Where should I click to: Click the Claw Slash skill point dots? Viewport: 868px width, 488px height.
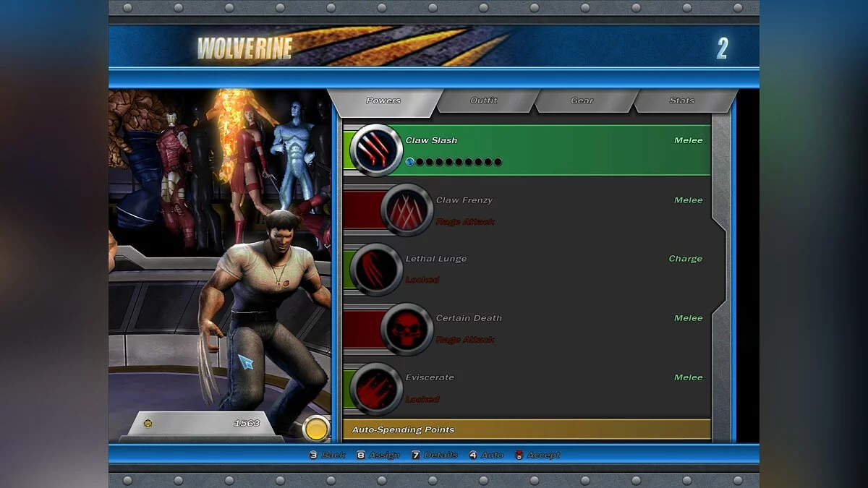click(454, 162)
